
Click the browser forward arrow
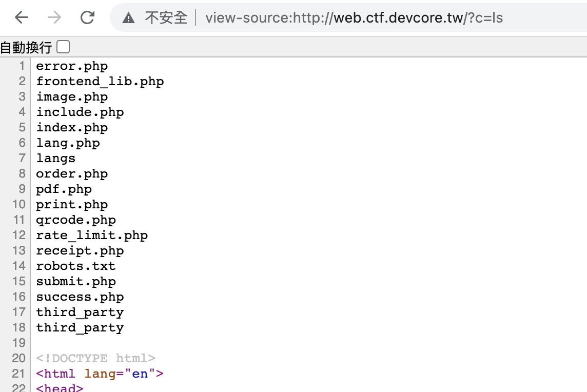tap(54, 18)
